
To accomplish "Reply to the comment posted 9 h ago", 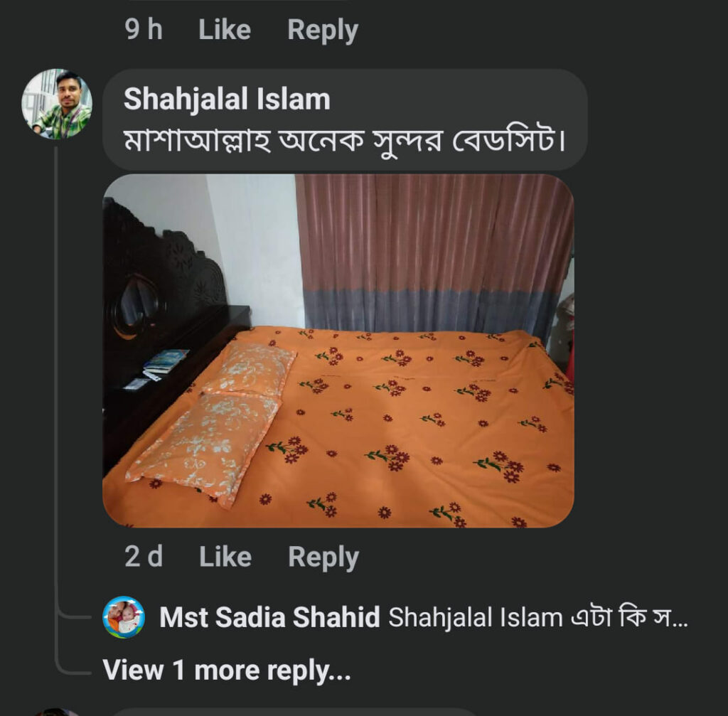I will coord(323,31).
